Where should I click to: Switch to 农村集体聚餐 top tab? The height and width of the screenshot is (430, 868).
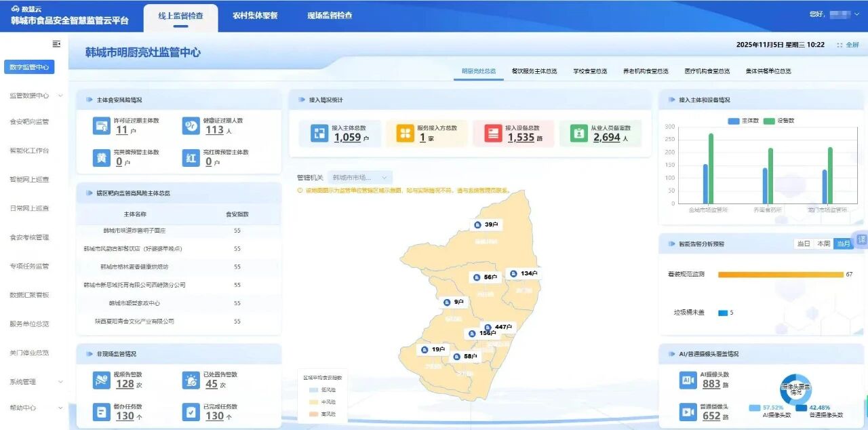coord(255,16)
